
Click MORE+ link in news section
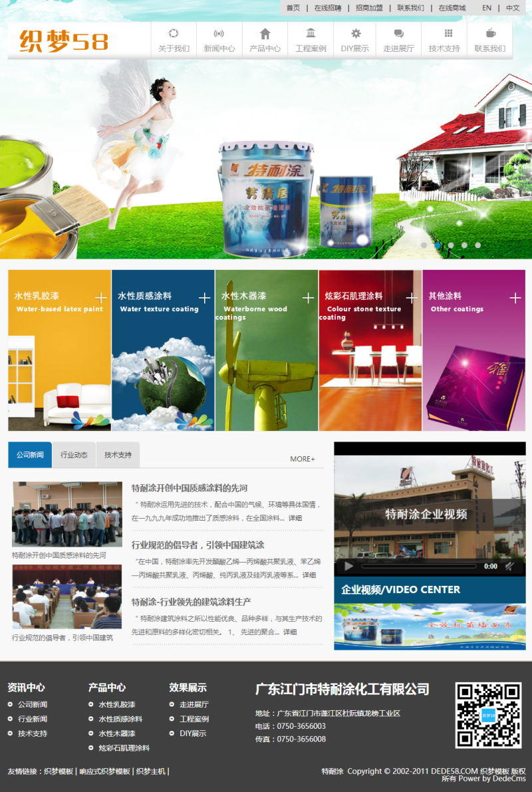[x=303, y=459]
